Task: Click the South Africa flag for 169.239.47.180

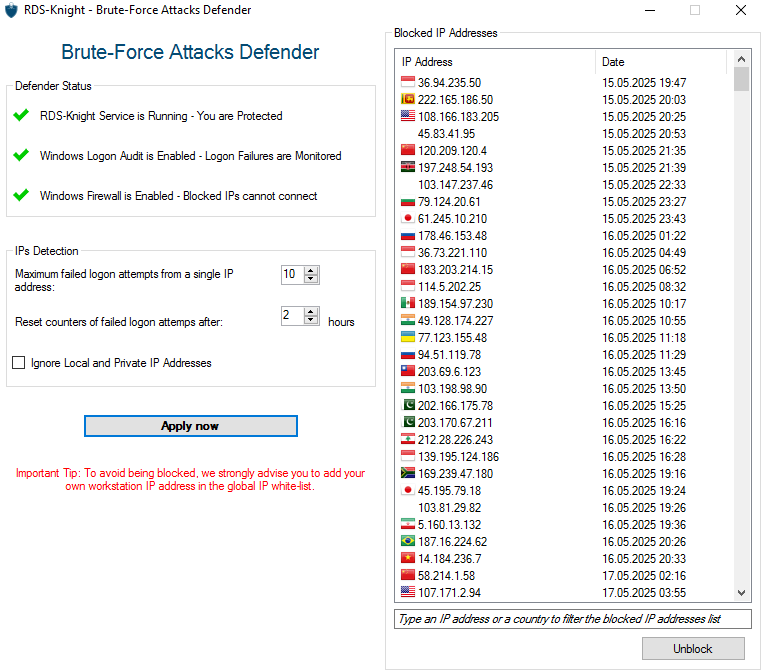Action: (x=408, y=473)
